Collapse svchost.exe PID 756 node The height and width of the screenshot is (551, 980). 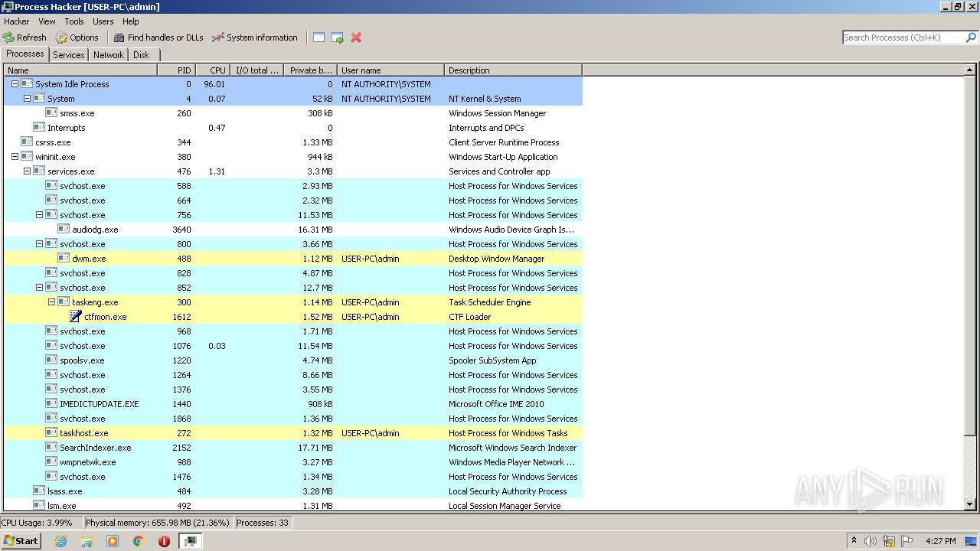[x=39, y=215]
